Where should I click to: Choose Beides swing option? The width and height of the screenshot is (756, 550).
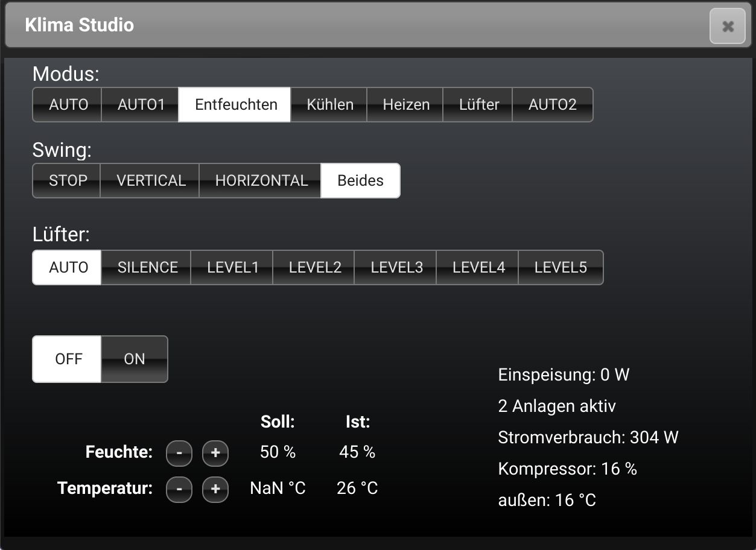click(x=360, y=180)
